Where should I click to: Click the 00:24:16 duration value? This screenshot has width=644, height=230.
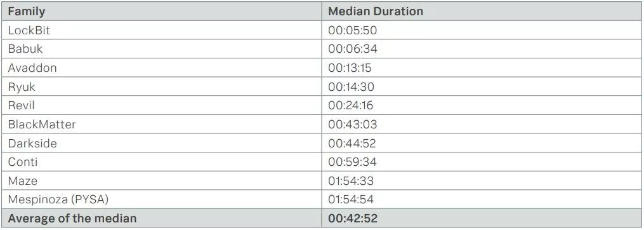351,105
